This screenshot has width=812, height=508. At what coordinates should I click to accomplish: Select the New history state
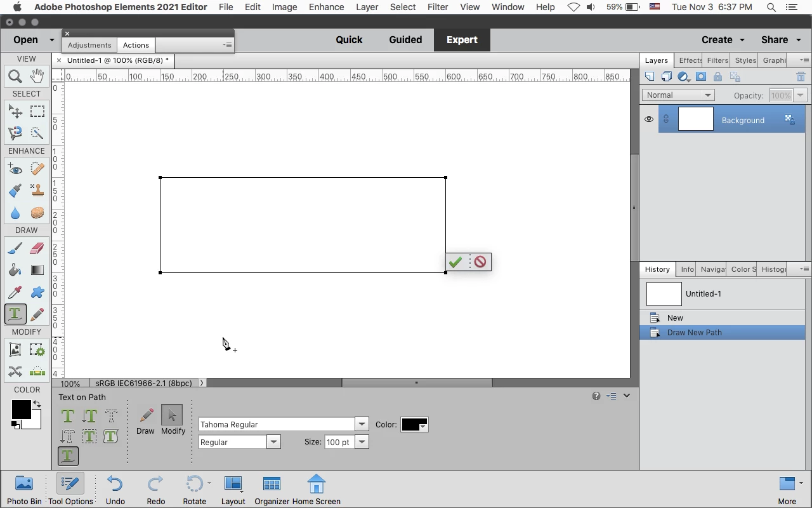[x=722, y=317]
